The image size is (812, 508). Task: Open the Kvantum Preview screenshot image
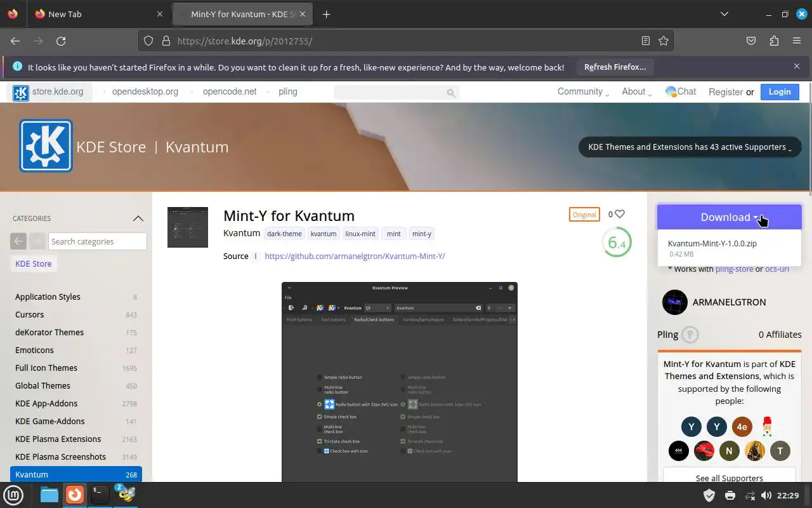(400, 382)
